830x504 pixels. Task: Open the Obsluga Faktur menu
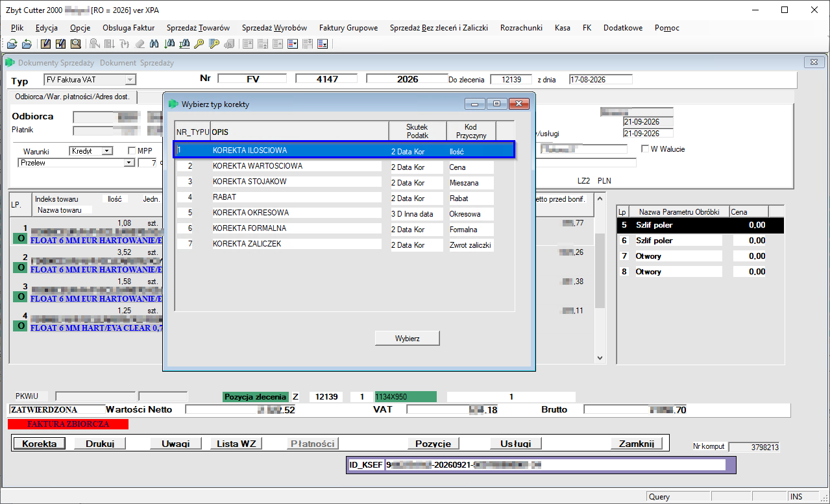click(x=128, y=28)
